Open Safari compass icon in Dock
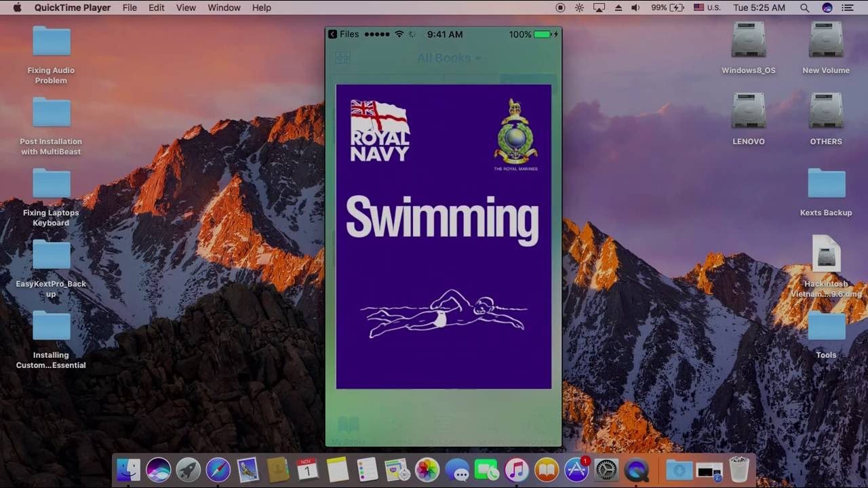This screenshot has width=868, height=488. (x=218, y=470)
